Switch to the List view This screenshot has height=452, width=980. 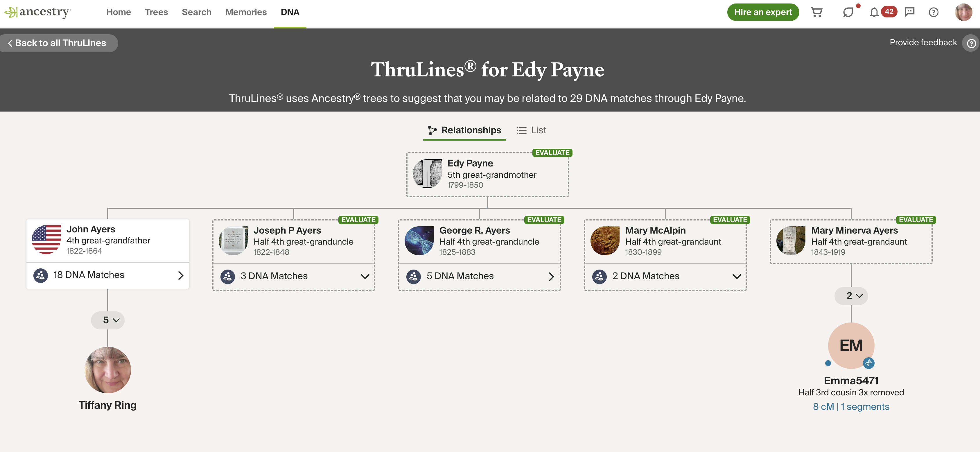pyautogui.click(x=532, y=130)
